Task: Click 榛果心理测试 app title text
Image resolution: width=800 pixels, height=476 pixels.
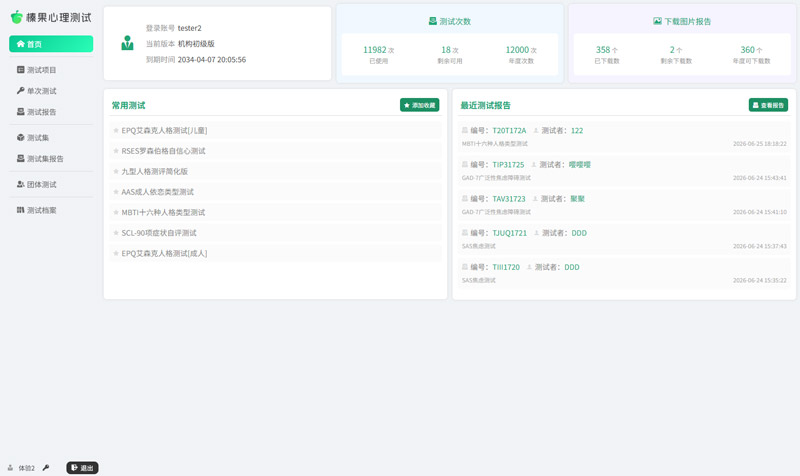Action: pyautogui.click(x=59, y=18)
